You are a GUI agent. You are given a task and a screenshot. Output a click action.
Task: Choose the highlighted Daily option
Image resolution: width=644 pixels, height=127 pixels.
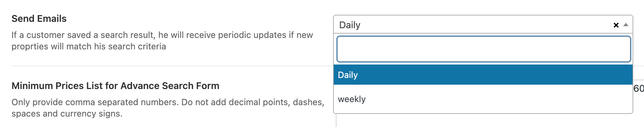[x=483, y=75]
